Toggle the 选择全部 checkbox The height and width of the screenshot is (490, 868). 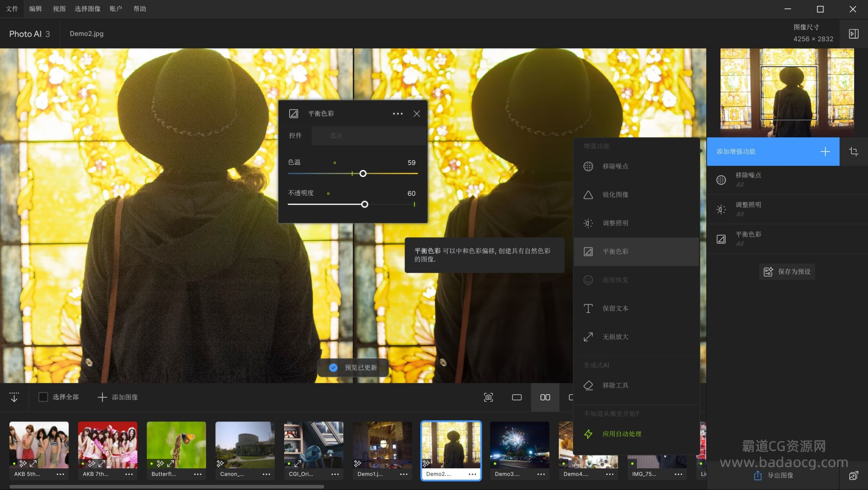click(x=43, y=397)
